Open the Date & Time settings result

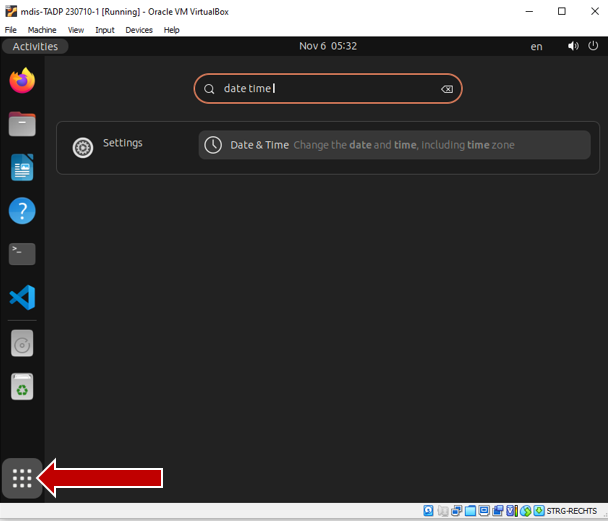pos(394,145)
